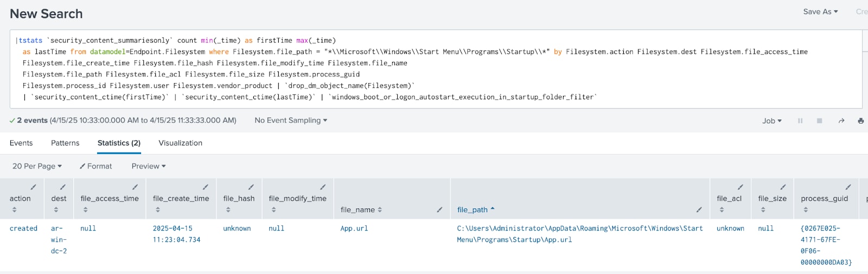868x274 pixels.
Task: Edit the file_name column format
Action: [x=439, y=209]
